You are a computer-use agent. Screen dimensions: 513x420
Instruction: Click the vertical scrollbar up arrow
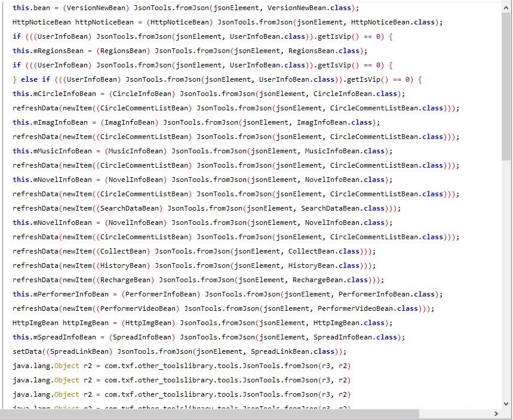coord(506,8)
